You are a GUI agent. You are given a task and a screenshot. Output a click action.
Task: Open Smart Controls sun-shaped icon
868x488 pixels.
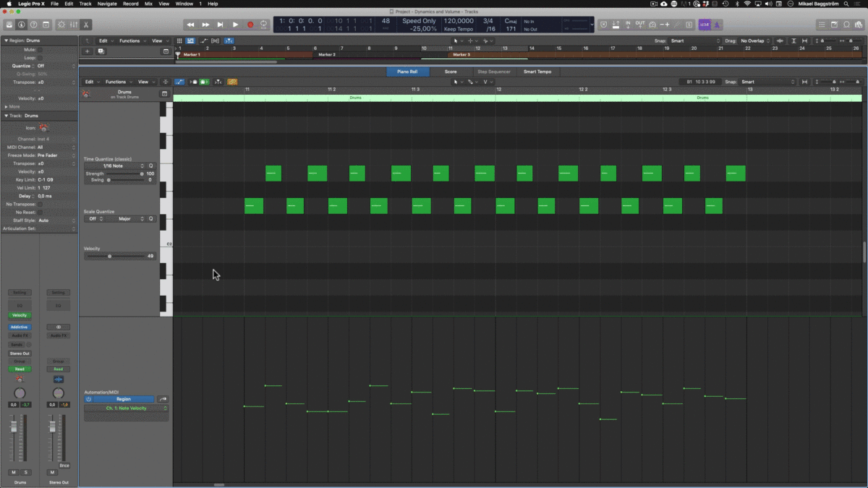click(61, 25)
